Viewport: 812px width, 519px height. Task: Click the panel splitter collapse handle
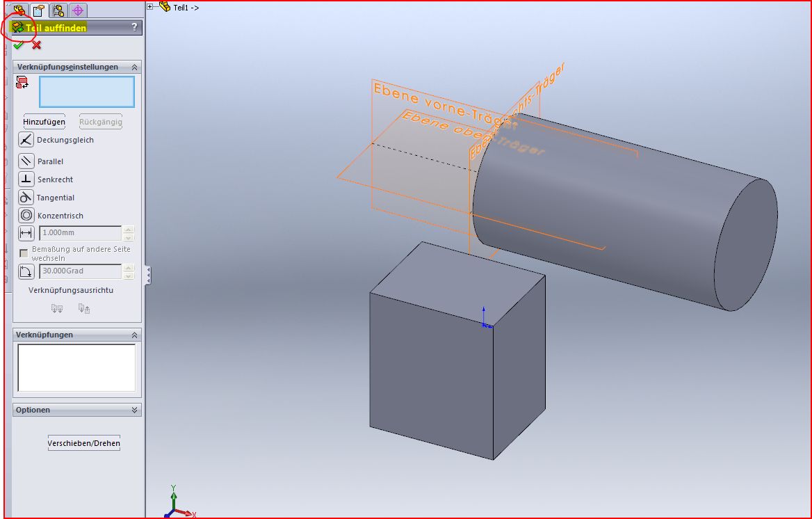pyautogui.click(x=147, y=275)
